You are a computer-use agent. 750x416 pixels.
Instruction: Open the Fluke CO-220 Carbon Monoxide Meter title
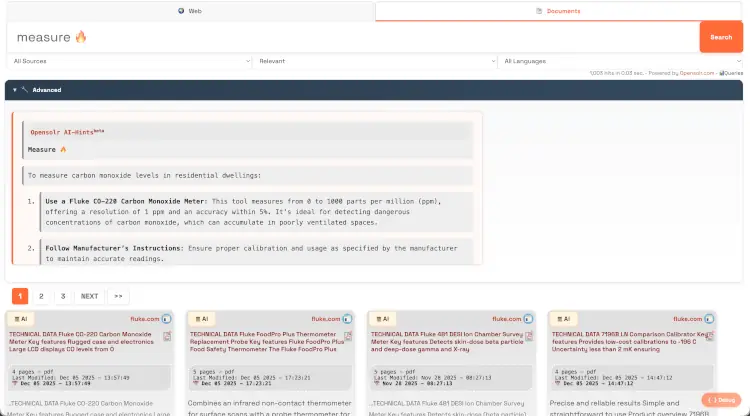(x=82, y=342)
